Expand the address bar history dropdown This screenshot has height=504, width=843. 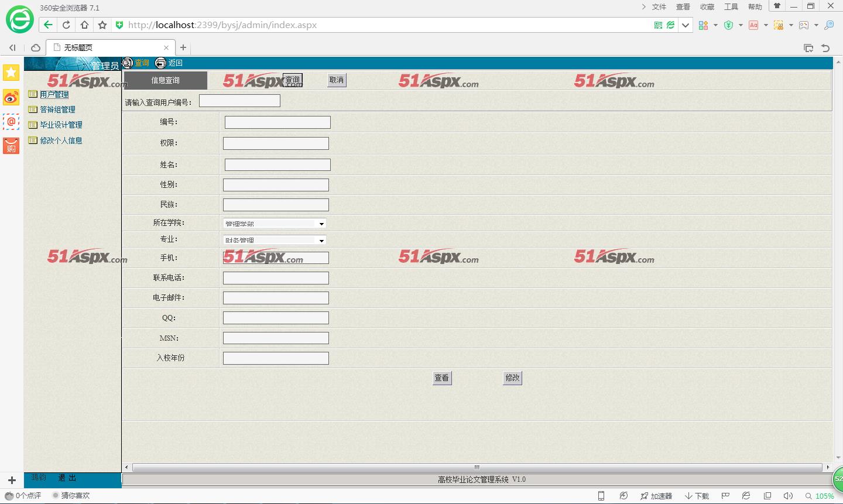(686, 25)
